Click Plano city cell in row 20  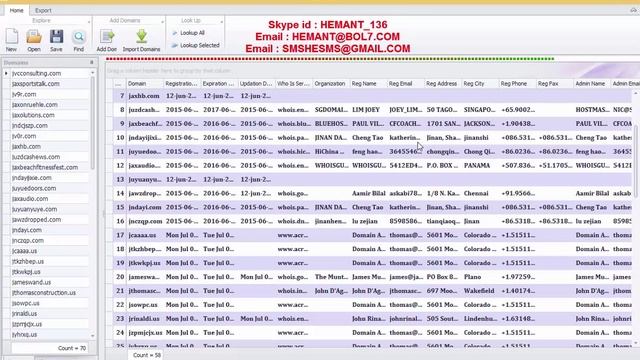click(472, 277)
